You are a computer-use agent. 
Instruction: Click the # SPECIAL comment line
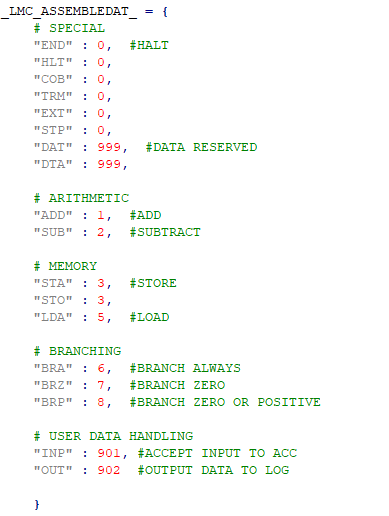point(69,28)
